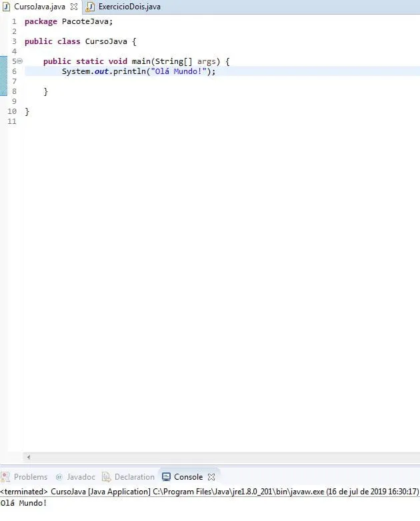The width and height of the screenshot is (420, 521).
Task: Click line number 10 in the gutter
Action: coord(12,111)
